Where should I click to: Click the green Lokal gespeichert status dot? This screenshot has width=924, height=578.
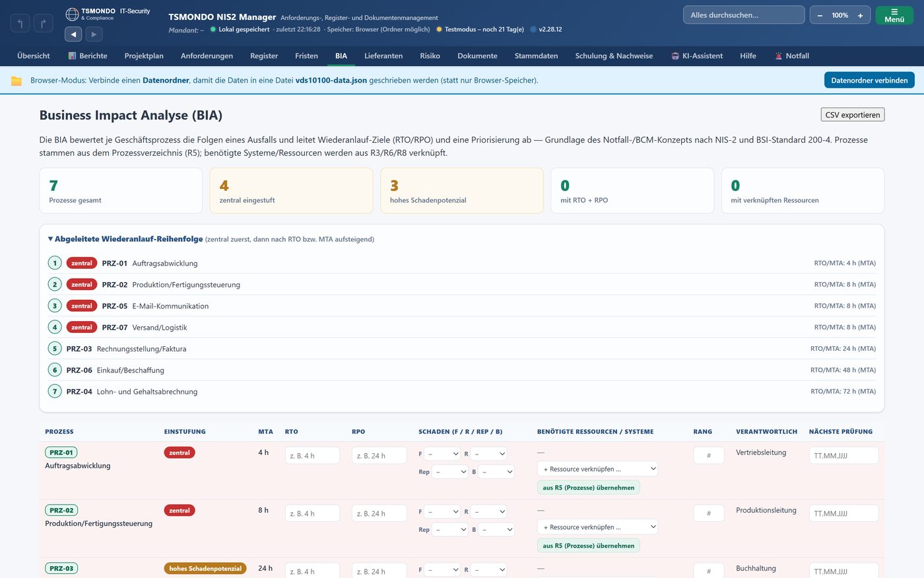pyautogui.click(x=213, y=29)
